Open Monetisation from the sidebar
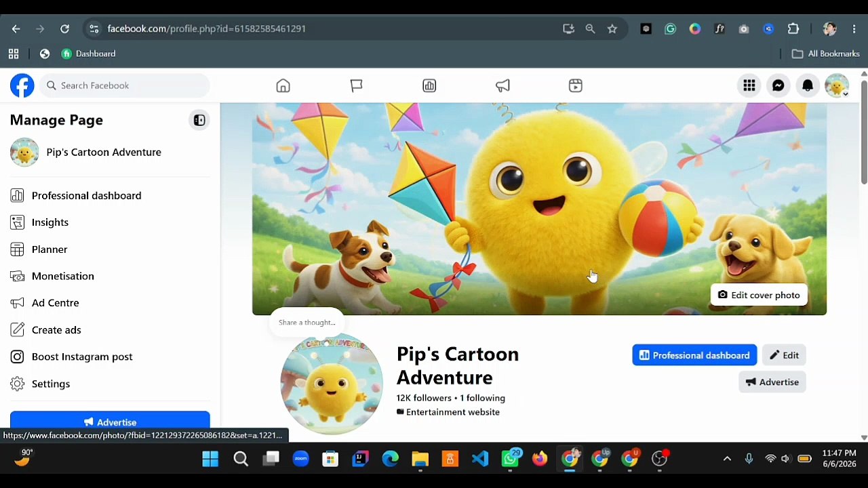868x488 pixels. [110, 276]
